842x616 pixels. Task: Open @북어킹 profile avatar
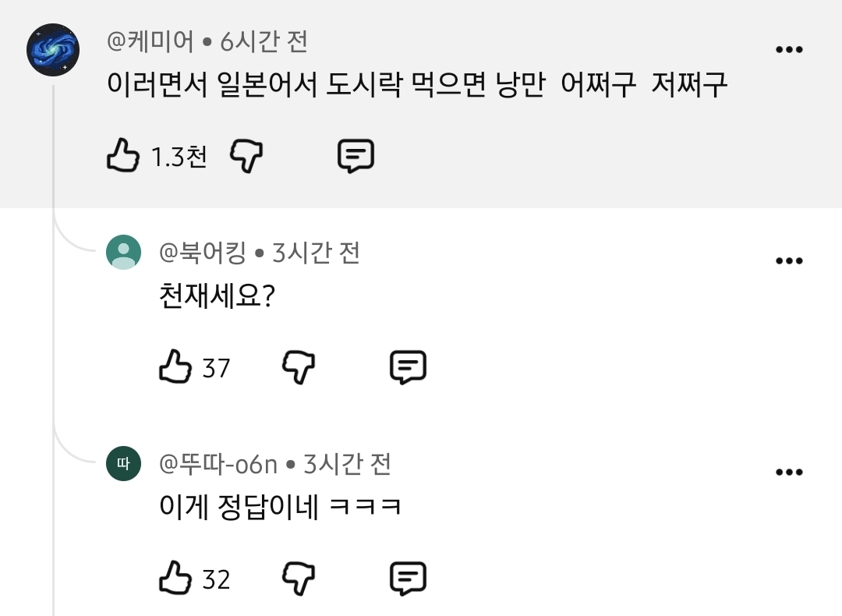click(123, 252)
